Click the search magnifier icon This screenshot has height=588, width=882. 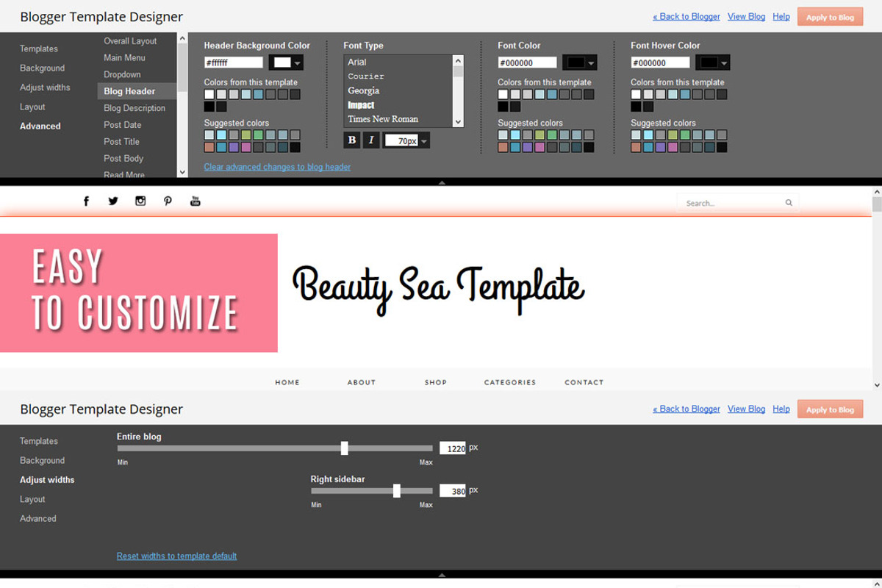tap(789, 203)
